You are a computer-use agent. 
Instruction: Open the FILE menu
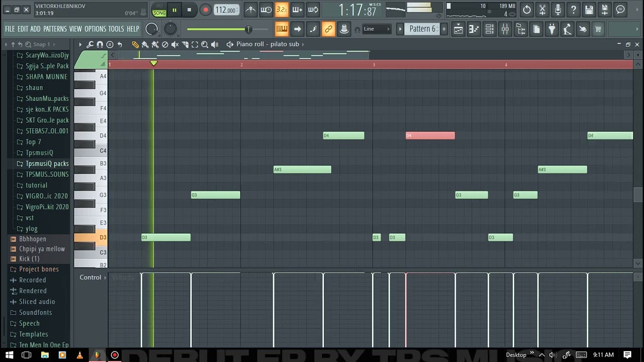click(10, 29)
